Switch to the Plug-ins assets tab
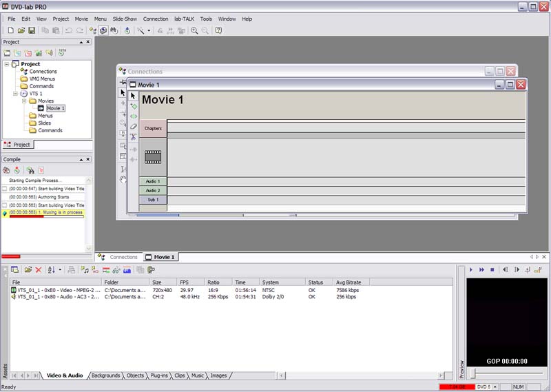This screenshot has width=551, height=392. coord(159,376)
